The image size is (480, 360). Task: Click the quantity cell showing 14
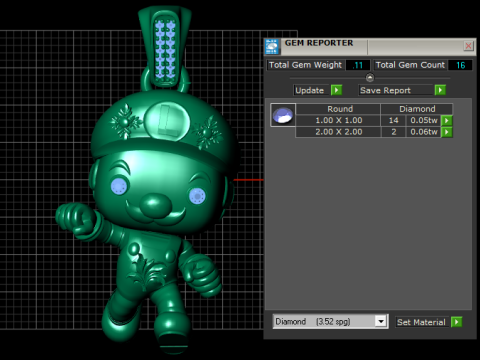(393, 120)
